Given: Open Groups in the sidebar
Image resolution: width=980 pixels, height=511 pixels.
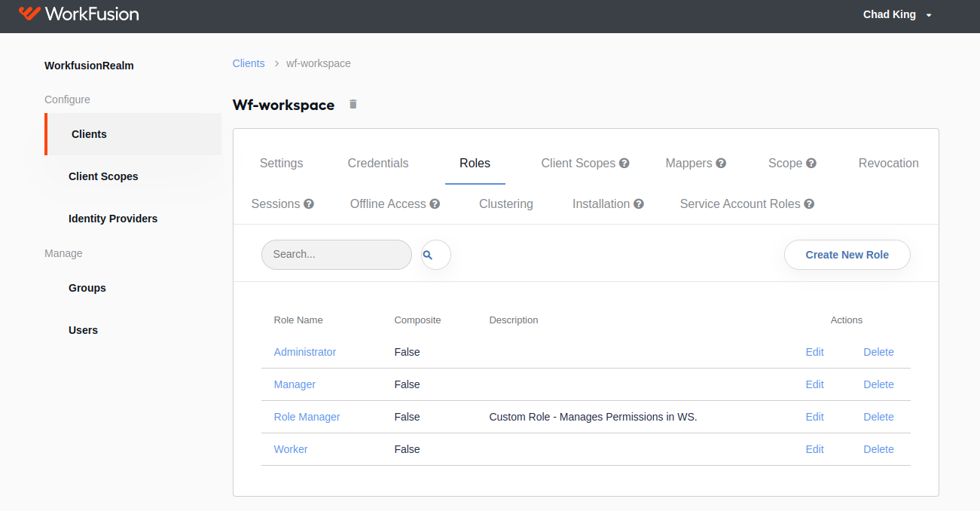Looking at the screenshot, I should tap(87, 288).
